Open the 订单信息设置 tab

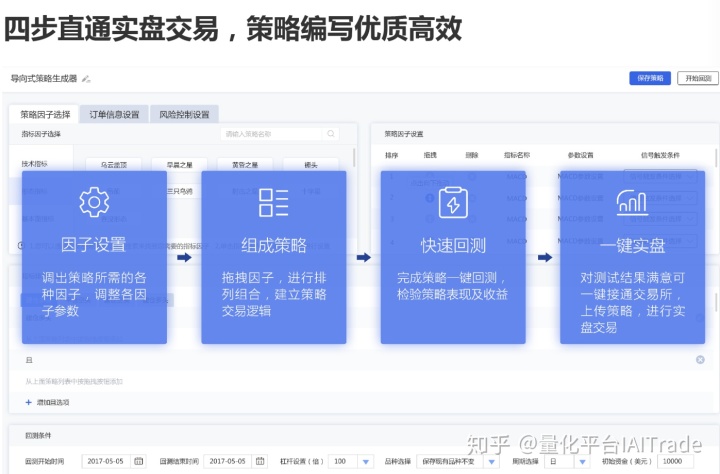pyautogui.click(x=114, y=114)
